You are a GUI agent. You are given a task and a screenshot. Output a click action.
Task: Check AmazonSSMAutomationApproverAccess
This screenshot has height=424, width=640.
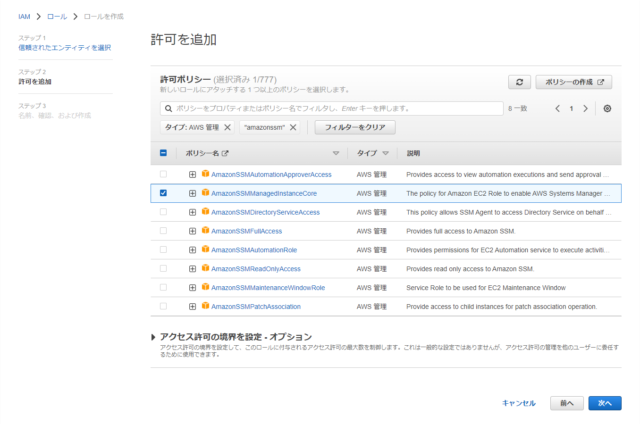click(163, 174)
